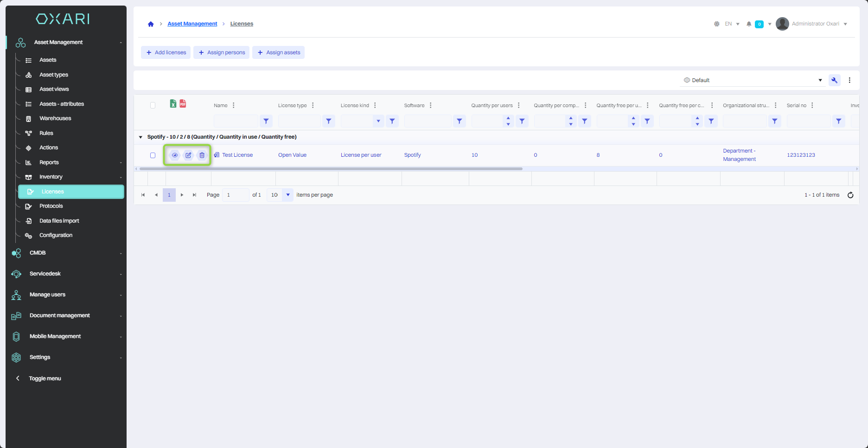This screenshot has width=868, height=448.
Task: Expand the CMDB sidebar menu
Action: tap(65, 253)
